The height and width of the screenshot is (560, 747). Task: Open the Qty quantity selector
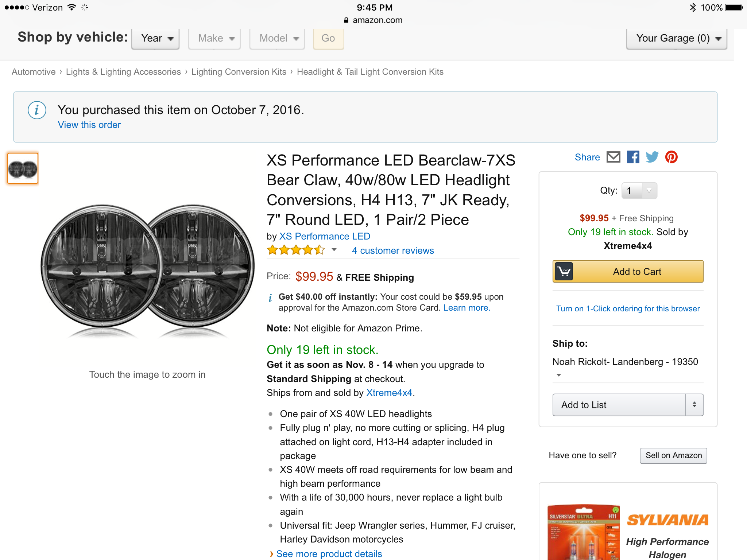pos(639,191)
